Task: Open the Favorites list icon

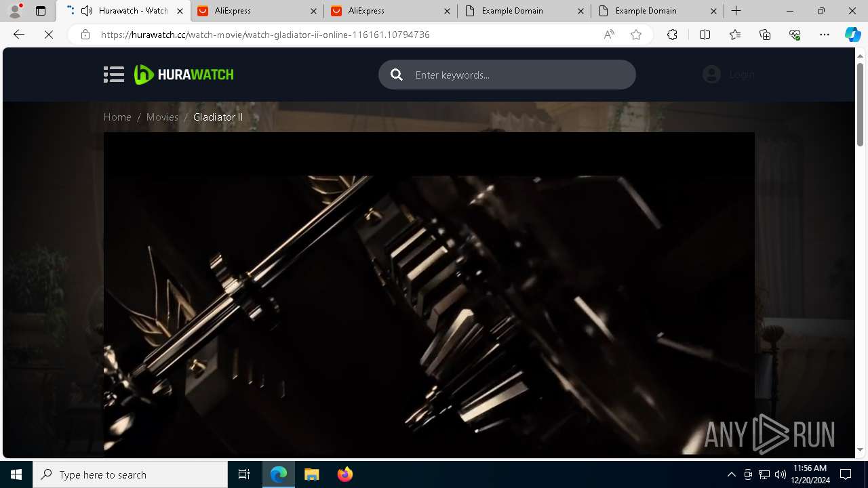Action: 735,35
